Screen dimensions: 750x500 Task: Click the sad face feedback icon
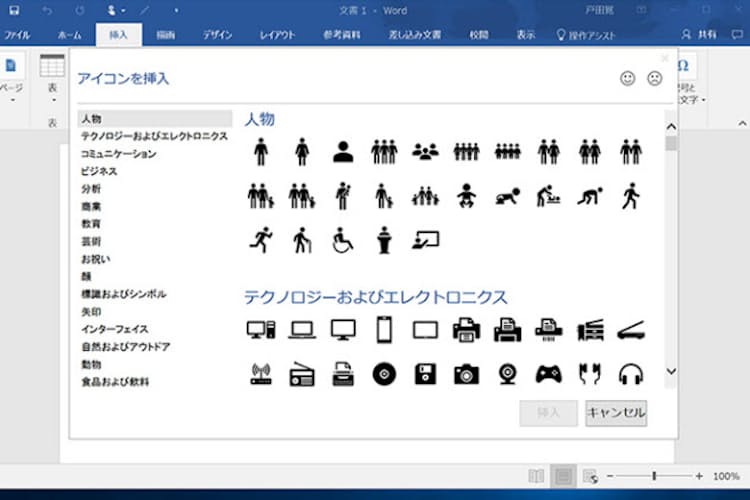[x=655, y=78]
